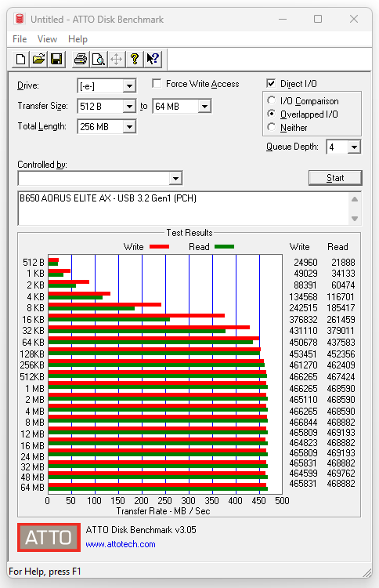Image resolution: width=379 pixels, height=588 pixels.
Task: Activate the context help arrow icon
Action: click(153, 60)
